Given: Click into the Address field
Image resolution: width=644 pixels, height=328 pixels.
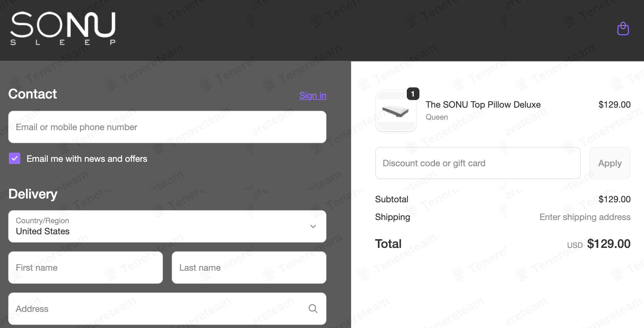Looking at the screenshot, I should 167,309.
